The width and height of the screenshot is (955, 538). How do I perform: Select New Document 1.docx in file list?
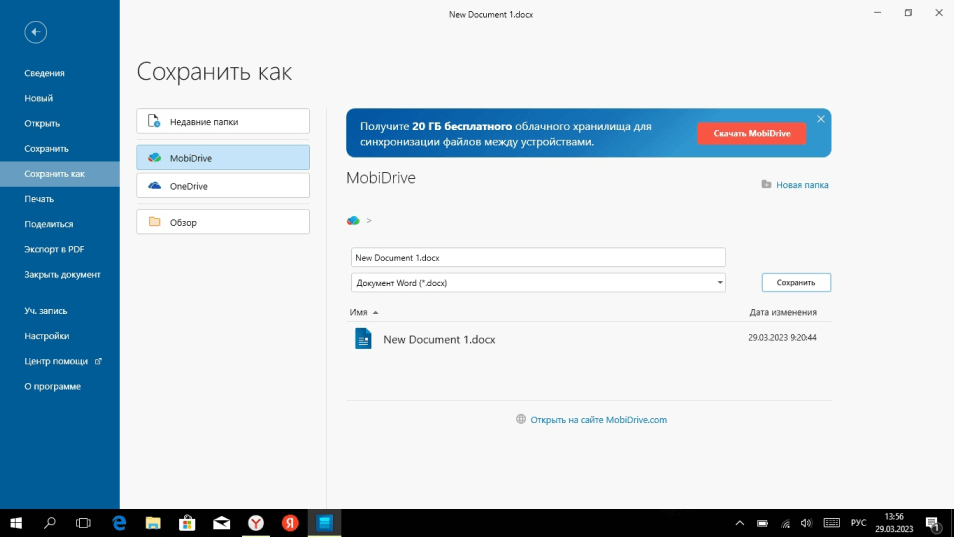(x=439, y=339)
